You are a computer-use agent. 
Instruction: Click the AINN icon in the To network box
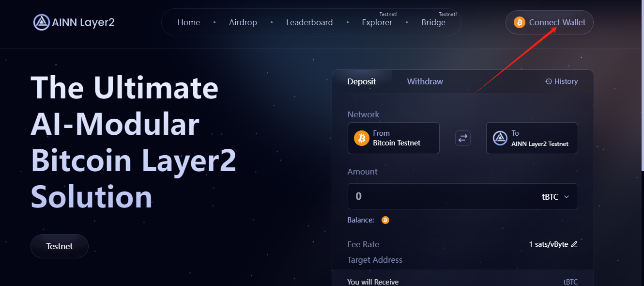[500, 138]
